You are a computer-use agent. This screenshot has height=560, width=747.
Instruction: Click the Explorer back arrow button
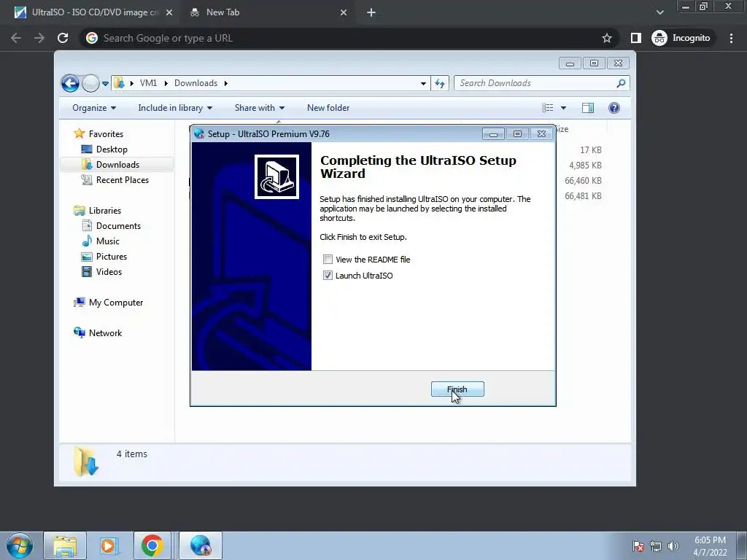point(70,83)
